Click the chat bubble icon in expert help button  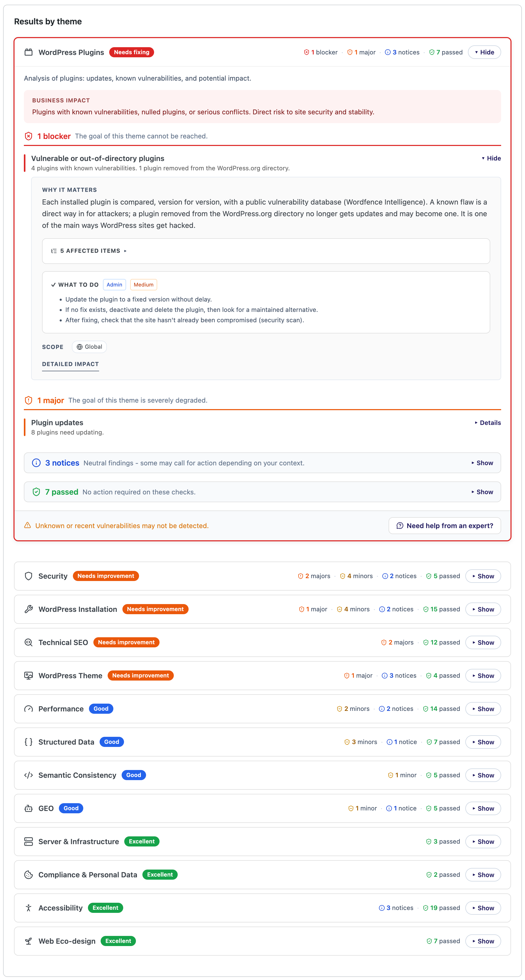[x=400, y=526]
